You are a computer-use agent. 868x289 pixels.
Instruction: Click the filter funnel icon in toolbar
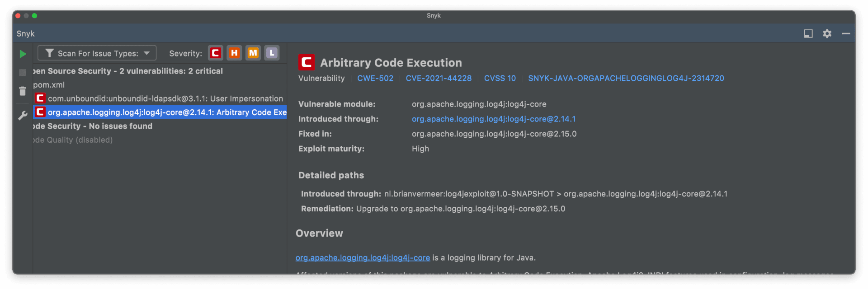pos(49,53)
